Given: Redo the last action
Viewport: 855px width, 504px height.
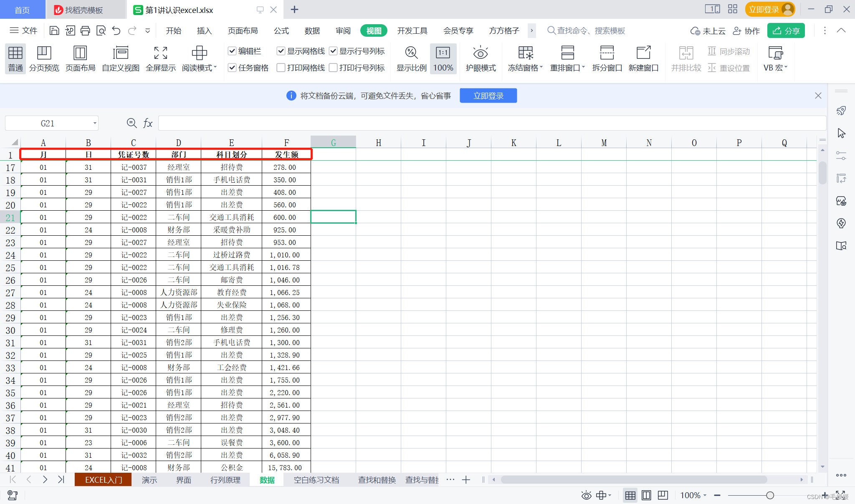Looking at the screenshot, I should point(132,30).
